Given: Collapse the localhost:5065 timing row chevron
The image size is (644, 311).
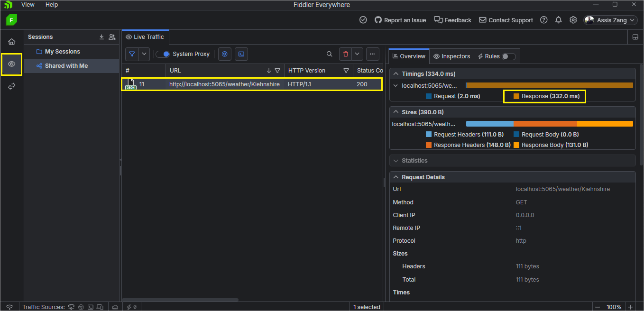Looking at the screenshot, I should click(396, 86).
